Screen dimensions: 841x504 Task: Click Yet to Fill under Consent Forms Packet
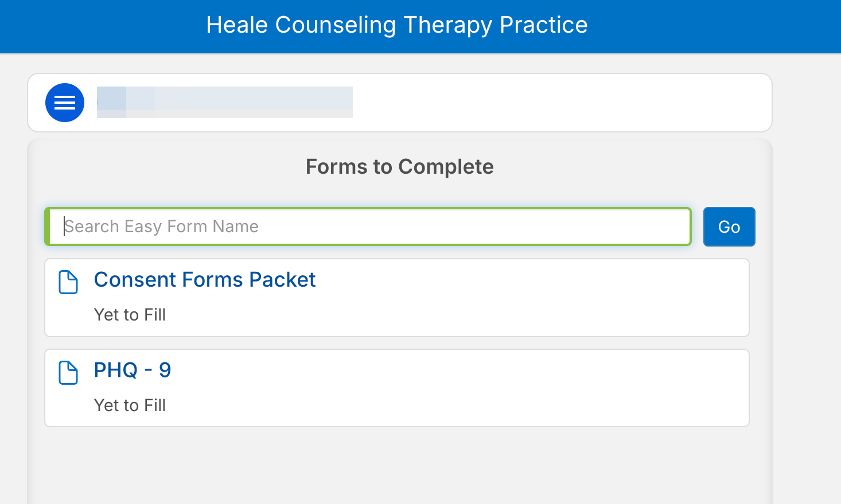pyautogui.click(x=130, y=315)
